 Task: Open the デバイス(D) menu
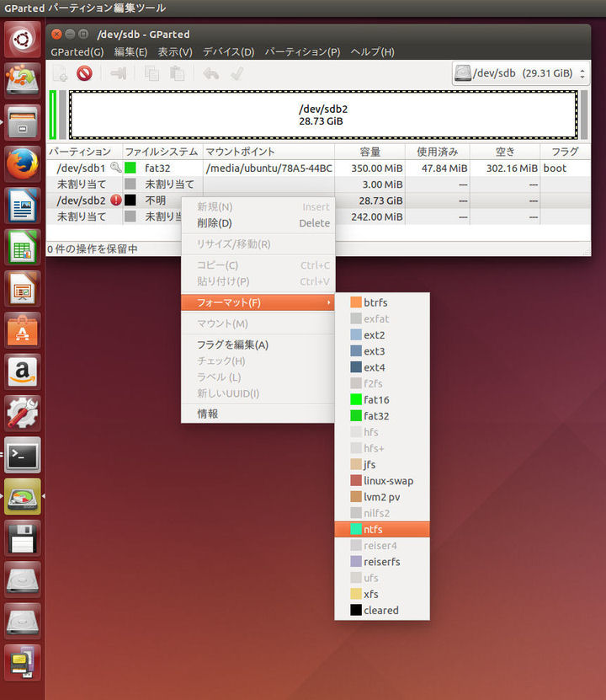click(228, 51)
